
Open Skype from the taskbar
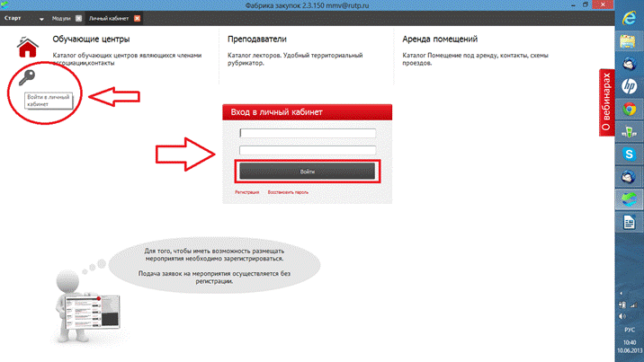pos(629,155)
